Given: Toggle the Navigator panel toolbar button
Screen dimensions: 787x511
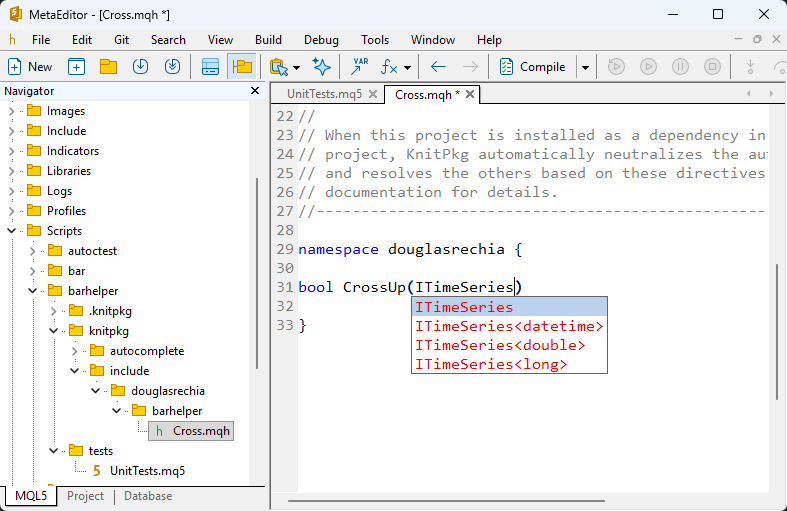Looking at the screenshot, I should pos(241,67).
